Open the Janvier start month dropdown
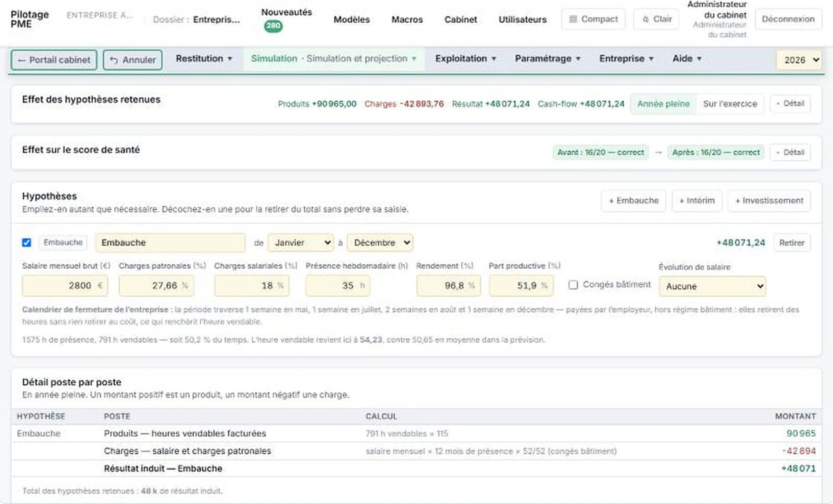Screen dimensions: 833x504 coord(300,242)
